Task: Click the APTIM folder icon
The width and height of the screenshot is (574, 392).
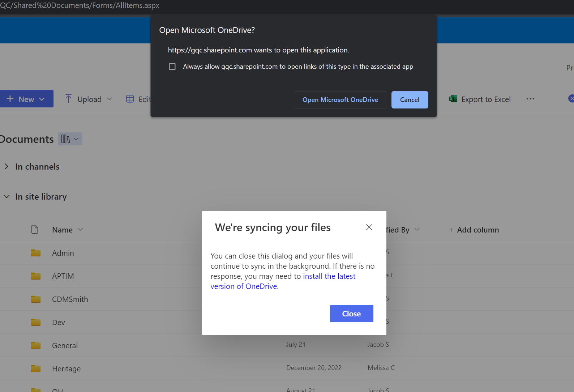Action: point(36,276)
